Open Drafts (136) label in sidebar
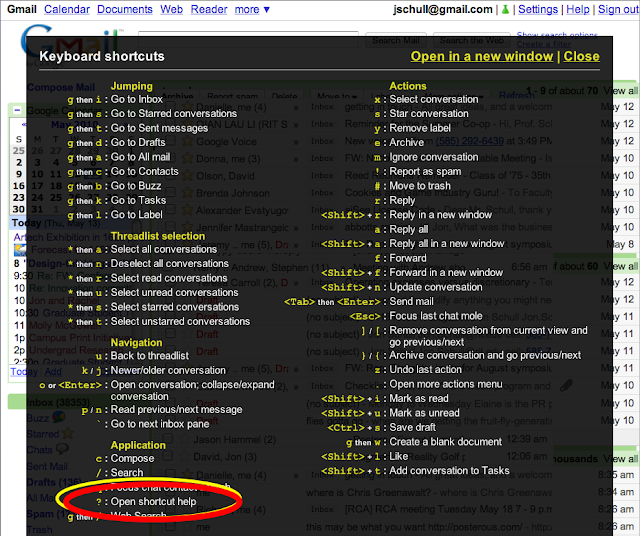Viewport: 640px width, 536px height. 53,482
